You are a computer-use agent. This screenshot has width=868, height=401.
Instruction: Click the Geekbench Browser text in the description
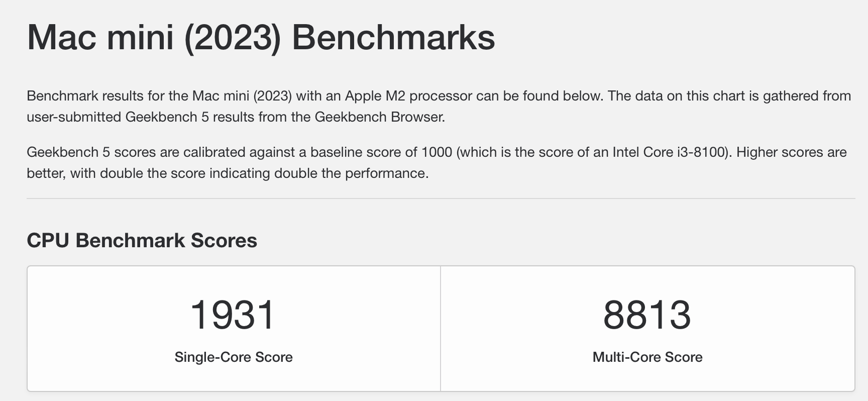click(x=379, y=117)
